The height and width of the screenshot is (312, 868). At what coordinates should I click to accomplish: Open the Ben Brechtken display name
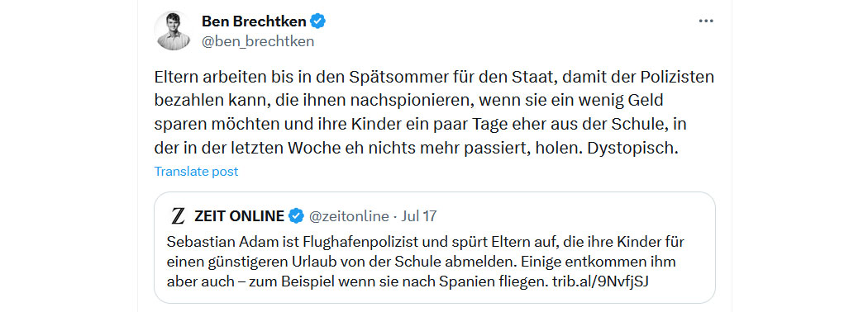coord(254,21)
